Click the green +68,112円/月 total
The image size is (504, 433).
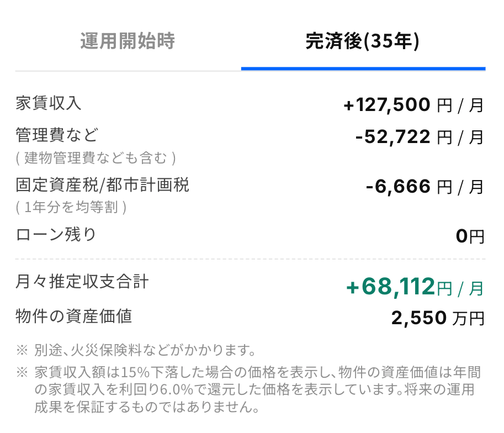click(x=415, y=287)
